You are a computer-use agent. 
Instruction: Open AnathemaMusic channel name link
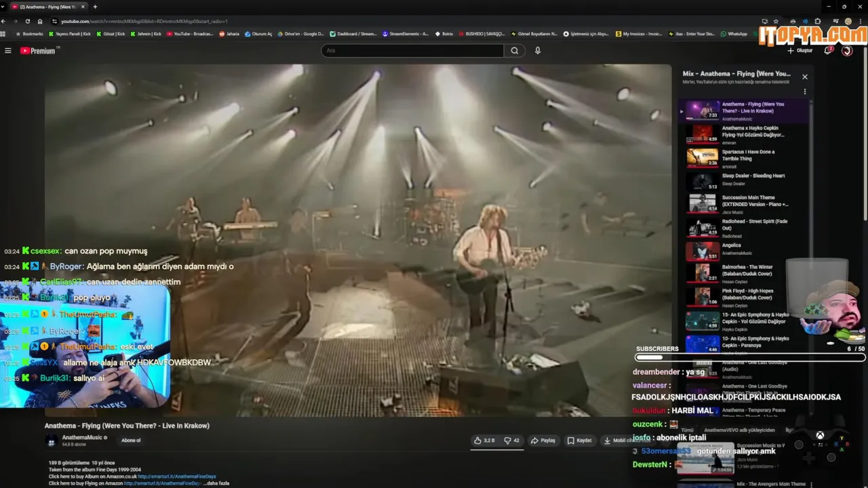coord(82,438)
